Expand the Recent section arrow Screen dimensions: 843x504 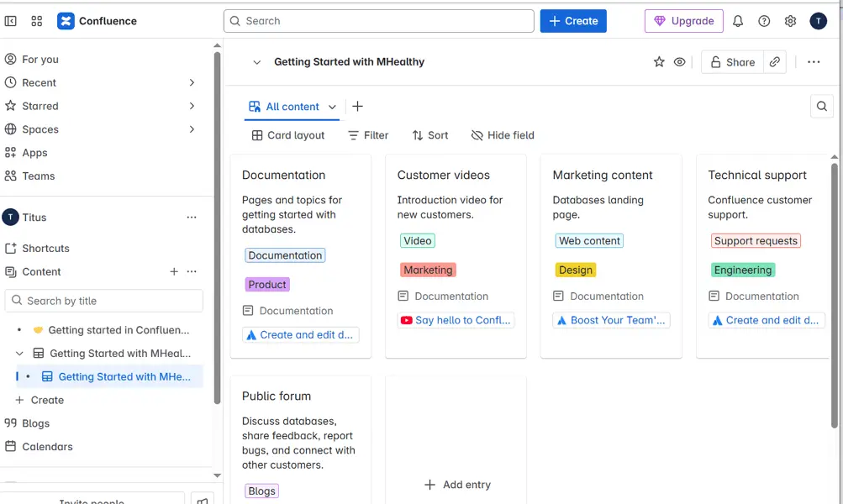[x=192, y=83]
